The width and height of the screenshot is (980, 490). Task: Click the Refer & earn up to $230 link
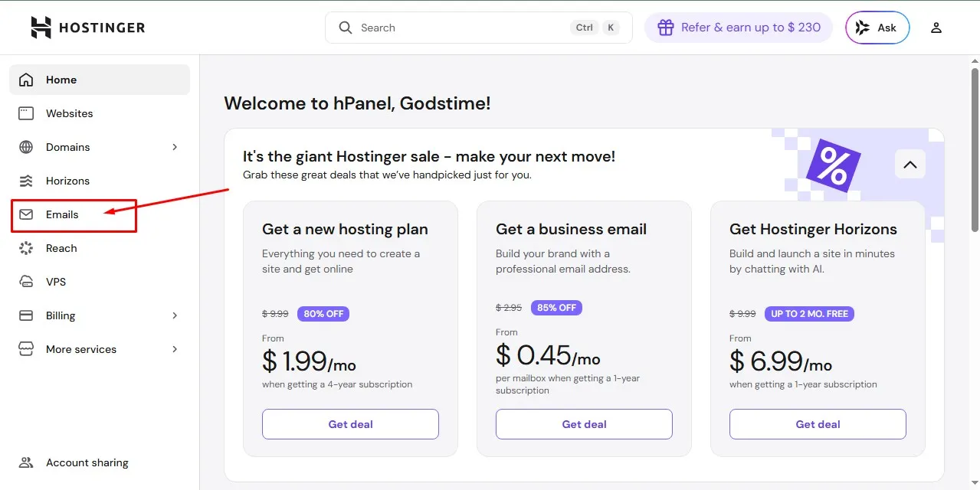pyautogui.click(x=738, y=27)
